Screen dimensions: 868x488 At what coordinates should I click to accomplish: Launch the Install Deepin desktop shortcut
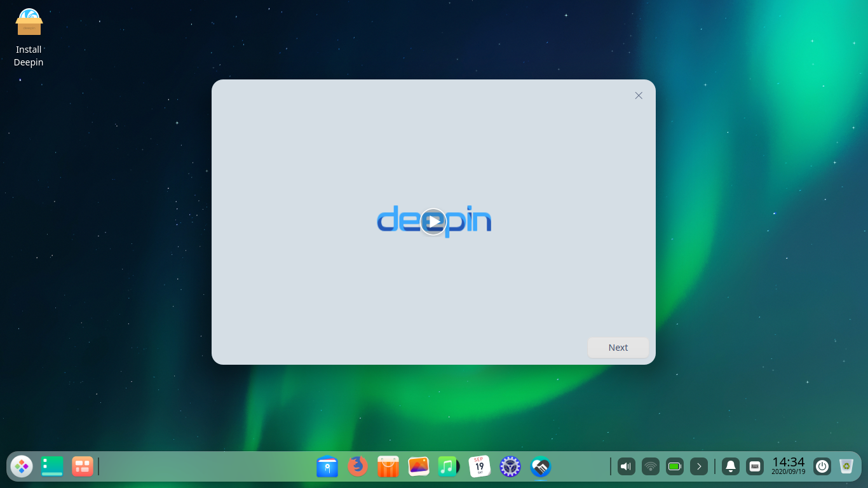[28, 22]
